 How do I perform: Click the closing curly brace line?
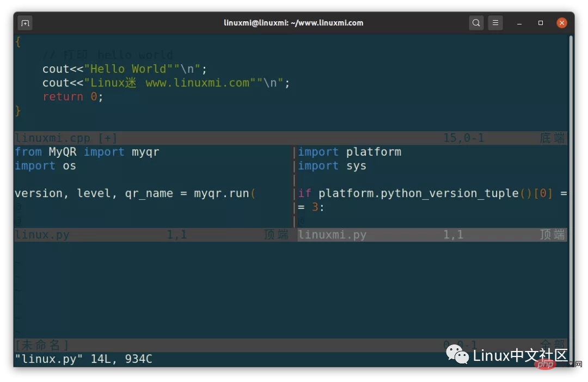point(17,110)
